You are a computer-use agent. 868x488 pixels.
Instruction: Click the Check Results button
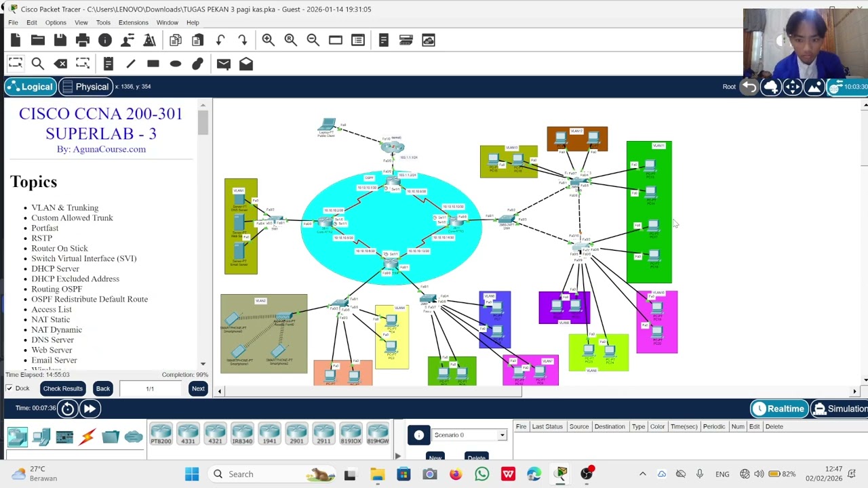point(62,388)
